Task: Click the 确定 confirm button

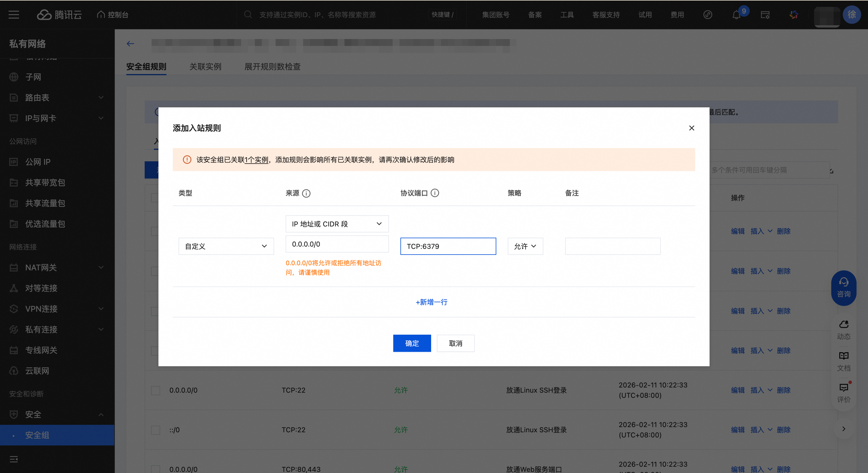Action: 412,343
